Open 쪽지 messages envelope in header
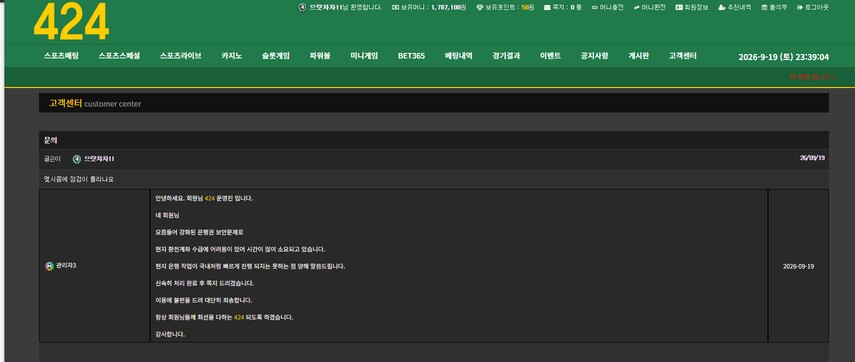Viewport: 855px width, 362px height. [563, 8]
